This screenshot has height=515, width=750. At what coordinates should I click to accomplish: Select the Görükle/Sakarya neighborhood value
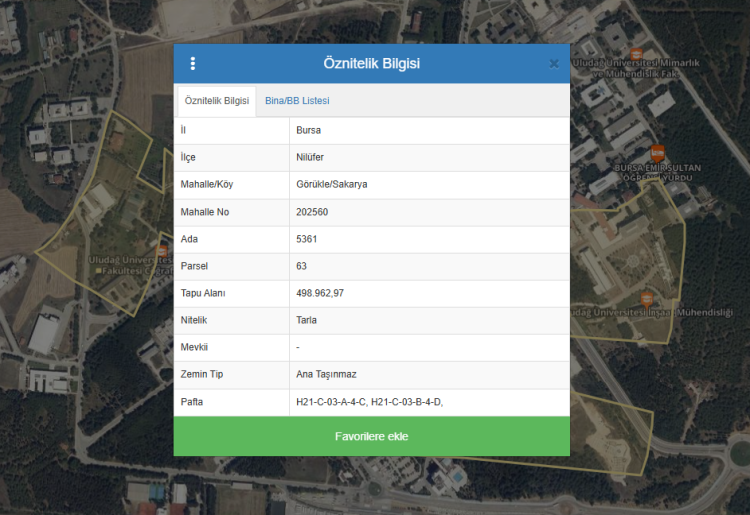point(331,185)
